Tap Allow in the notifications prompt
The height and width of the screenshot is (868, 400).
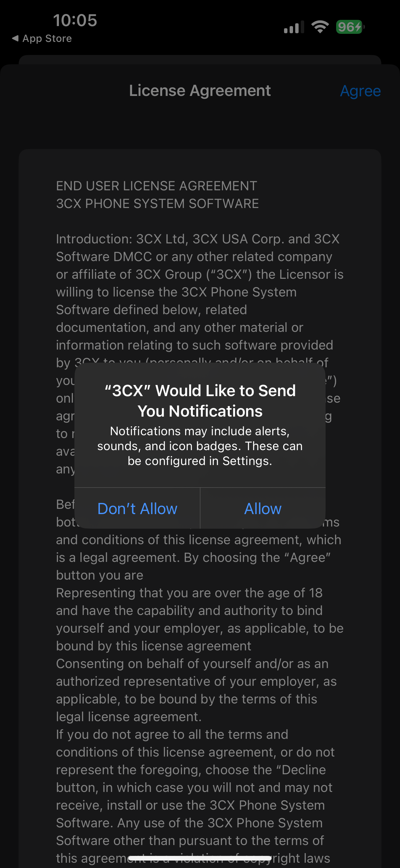pyautogui.click(x=263, y=509)
